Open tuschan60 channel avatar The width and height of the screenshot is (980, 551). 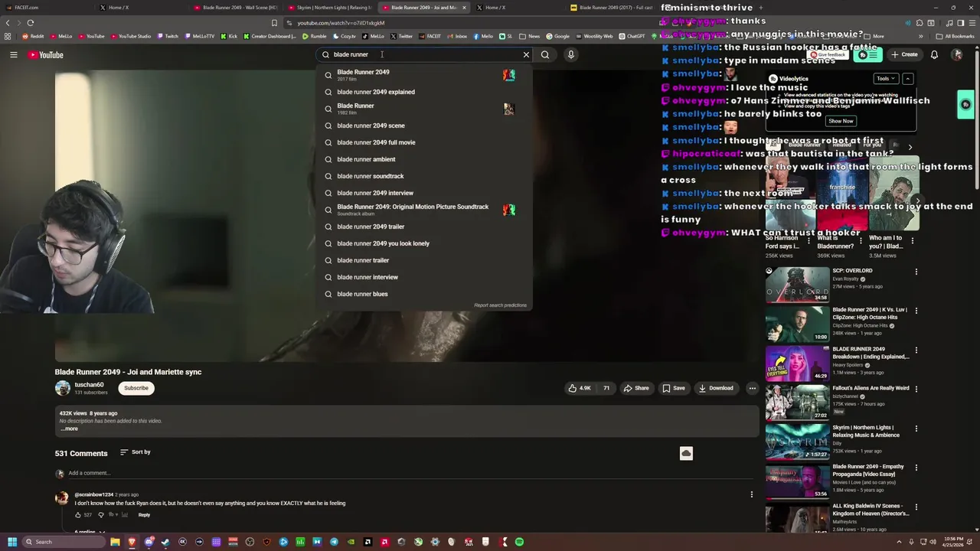(63, 388)
